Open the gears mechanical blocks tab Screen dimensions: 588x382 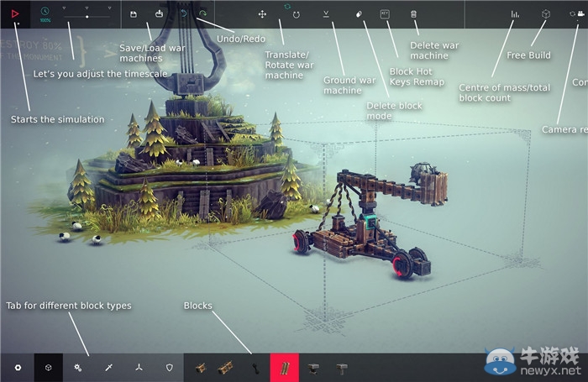tap(78, 368)
